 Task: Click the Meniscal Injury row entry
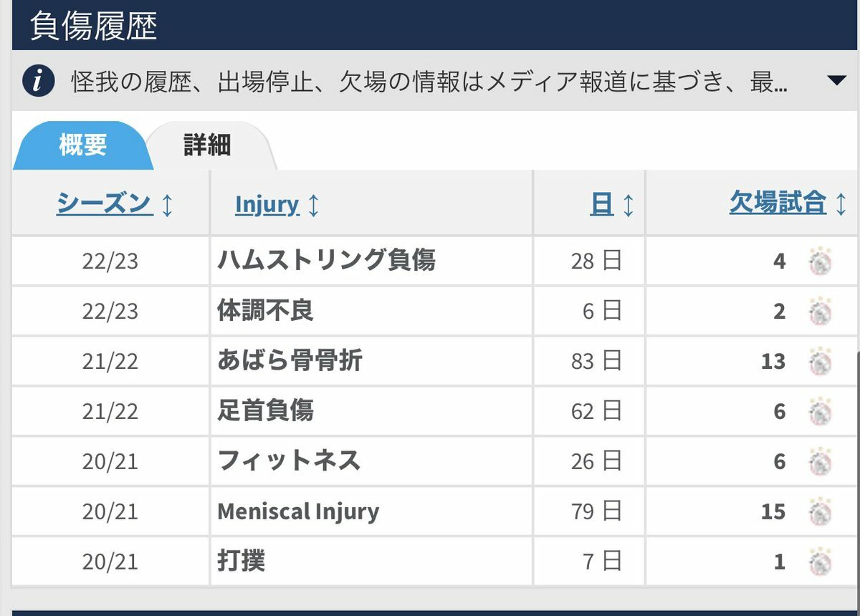(298, 511)
